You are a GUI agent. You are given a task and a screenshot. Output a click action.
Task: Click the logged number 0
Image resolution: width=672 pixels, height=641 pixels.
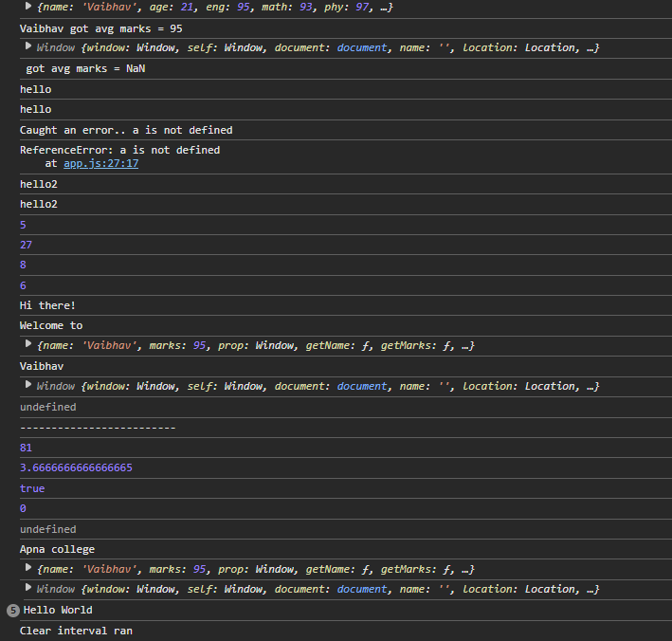(x=23, y=508)
